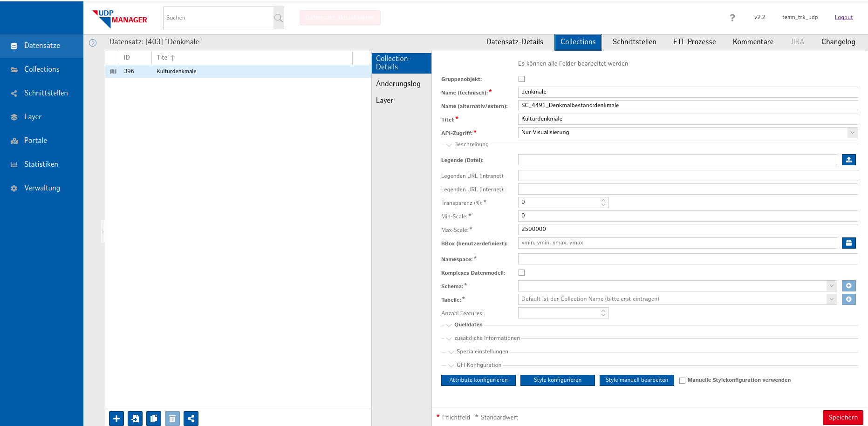This screenshot has width=868, height=426.
Task: Switch to the Schnittstellen tab
Action: pyautogui.click(x=634, y=42)
